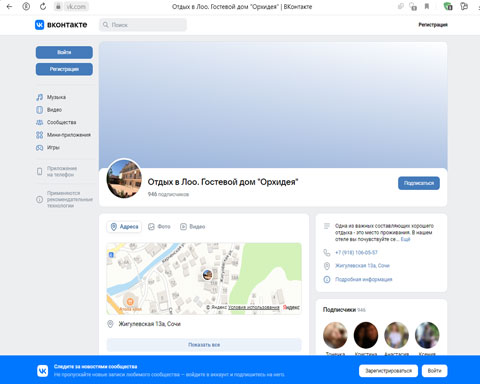Click the vk.com address field
The image size is (480, 384).
coord(76,6)
